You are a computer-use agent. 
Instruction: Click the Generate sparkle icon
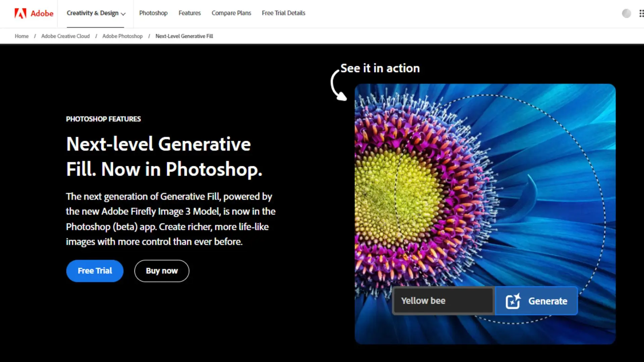click(513, 301)
